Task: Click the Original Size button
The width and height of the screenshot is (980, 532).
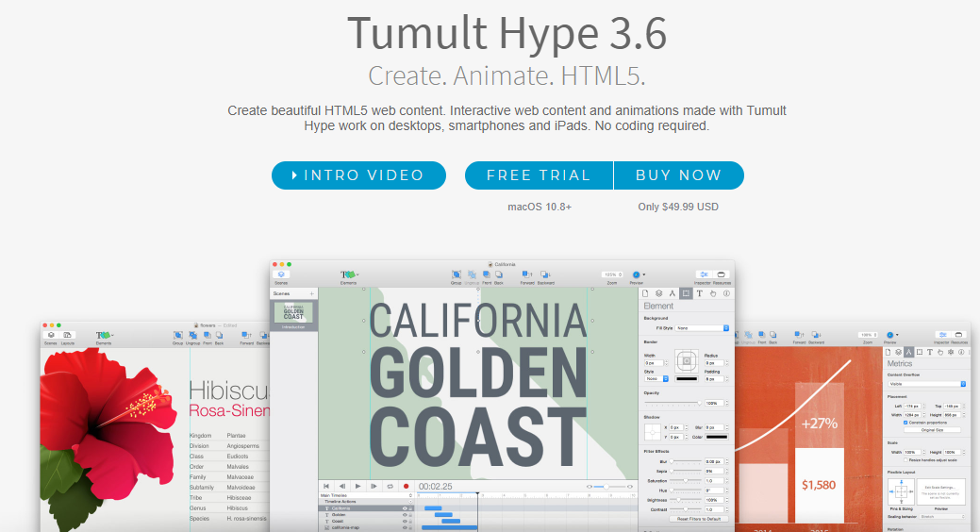Action: point(933,429)
